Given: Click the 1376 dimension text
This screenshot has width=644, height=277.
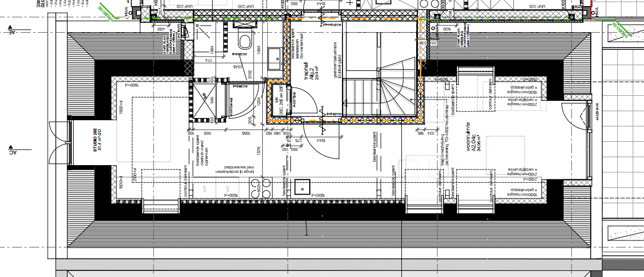Looking at the screenshot, I should (258, 151).
